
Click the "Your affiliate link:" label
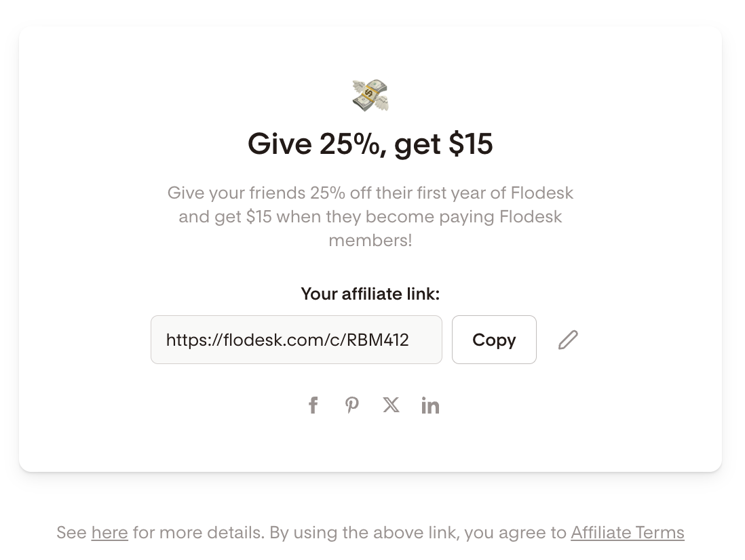coord(370,294)
